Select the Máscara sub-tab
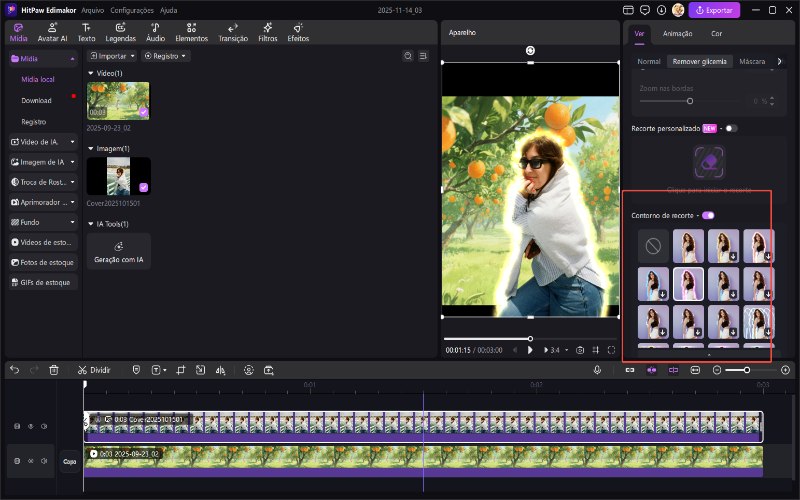This screenshot has width=800, height=500. click(x=752, y=61)
